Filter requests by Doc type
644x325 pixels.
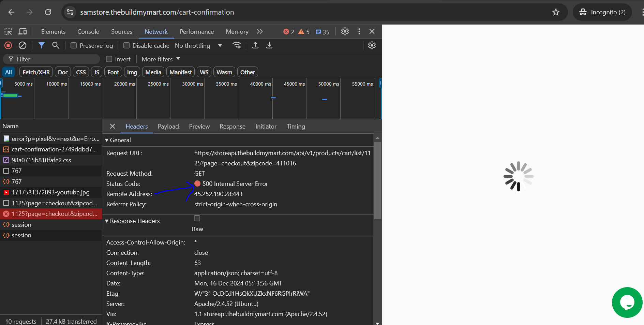(63, 72)
